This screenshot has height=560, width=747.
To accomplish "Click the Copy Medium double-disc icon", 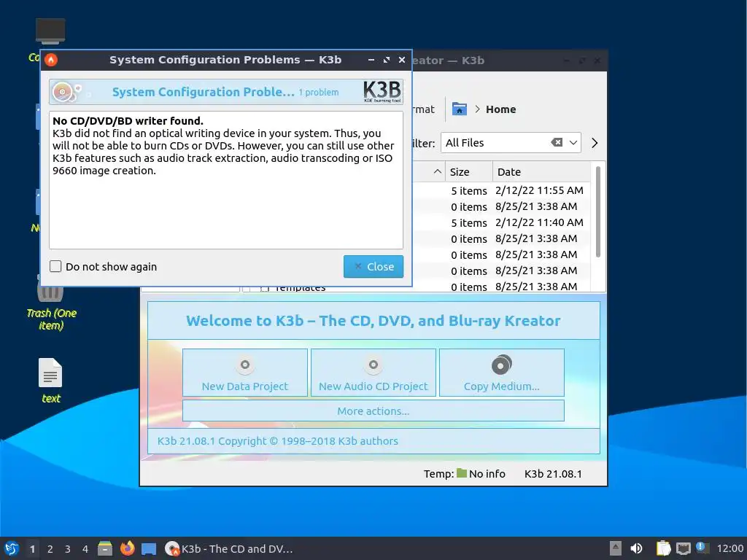I will click(501, 365).
